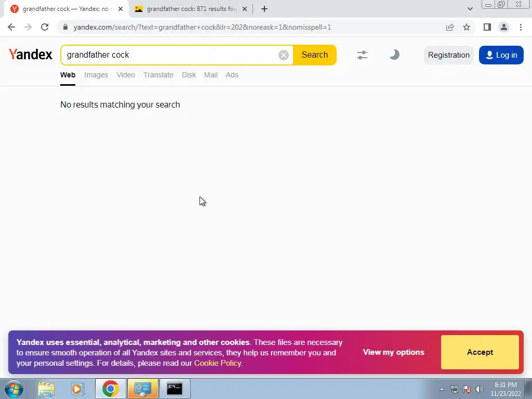The image size is (532, 399).
Task: Close the 871 results image tab
Action: (245, 9)
